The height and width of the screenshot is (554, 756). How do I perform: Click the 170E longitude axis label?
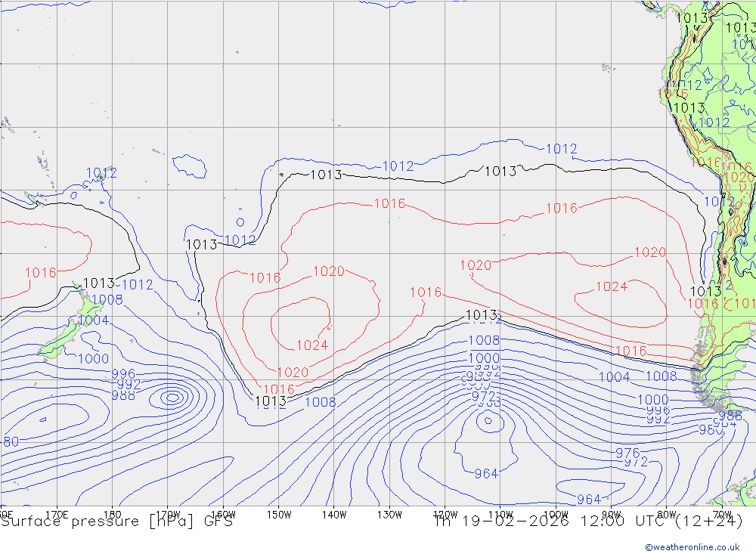tap(57, 514)
